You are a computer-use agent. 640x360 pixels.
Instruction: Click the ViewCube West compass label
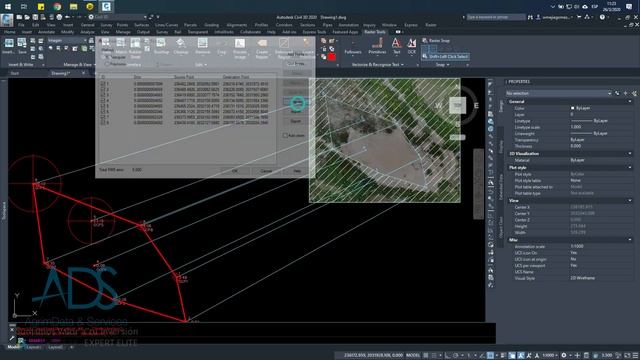pos(438,105)
